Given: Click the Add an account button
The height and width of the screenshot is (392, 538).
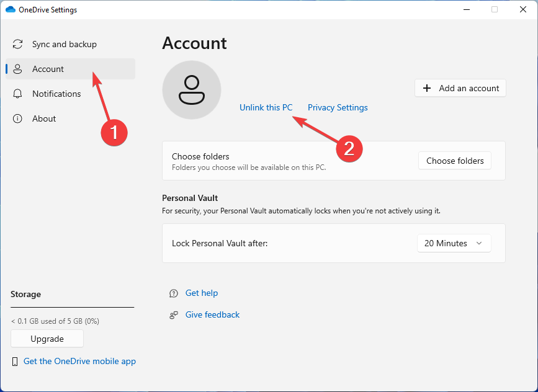Looking at the screenshot, I should pos(460,88).
